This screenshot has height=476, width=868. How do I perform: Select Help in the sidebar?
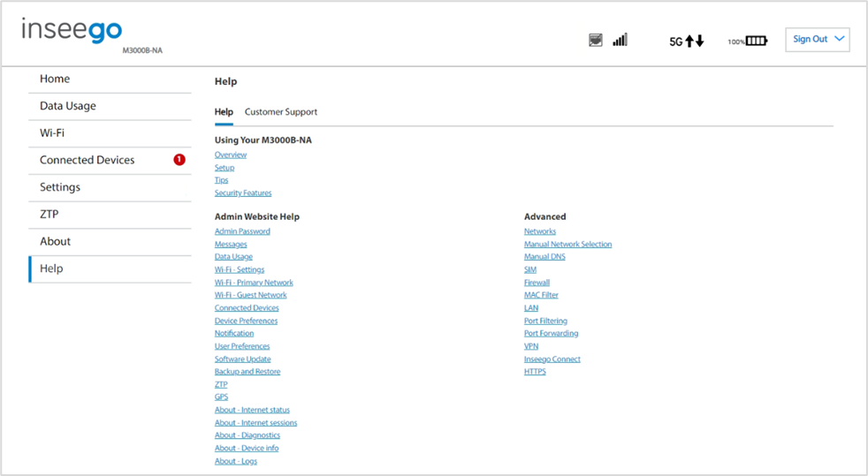(110, 268)
